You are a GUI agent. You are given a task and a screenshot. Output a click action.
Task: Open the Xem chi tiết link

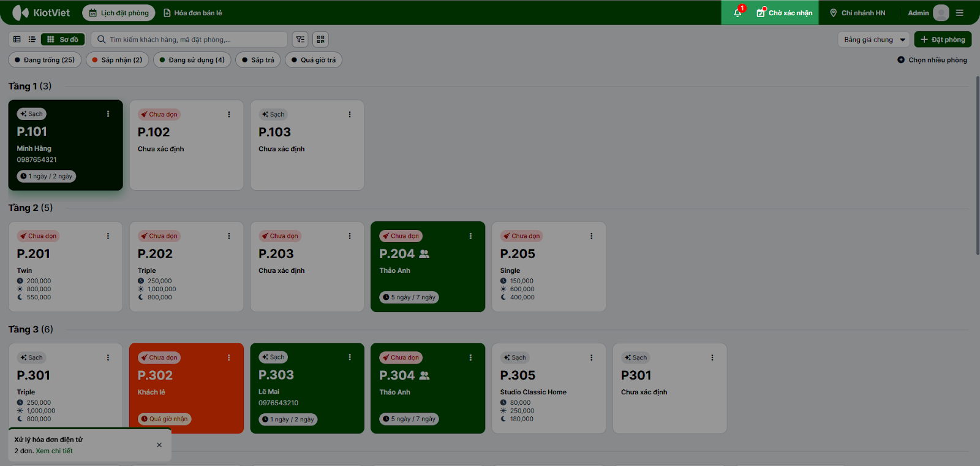[54, 451]
